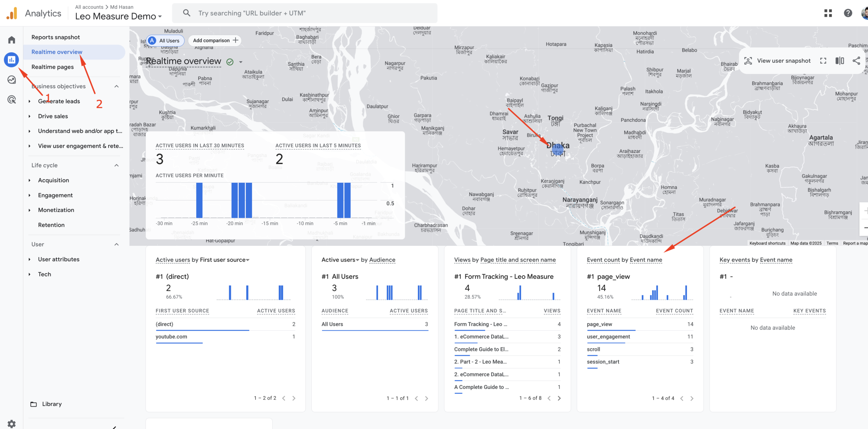Open the Leo Measure Demo property selector
868x429 pixels.
coord(118,16)
